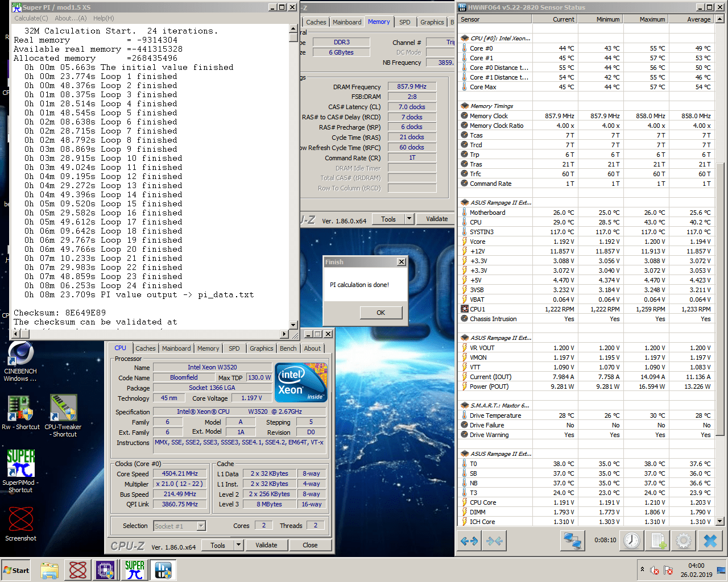Switch to SPD tab in rear CPU-Z
The height and width of the screenshot is (582, 728).
(404, 22)
